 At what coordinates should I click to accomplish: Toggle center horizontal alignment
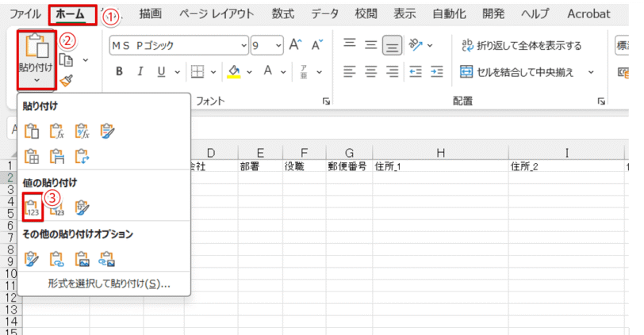point(371,72)
